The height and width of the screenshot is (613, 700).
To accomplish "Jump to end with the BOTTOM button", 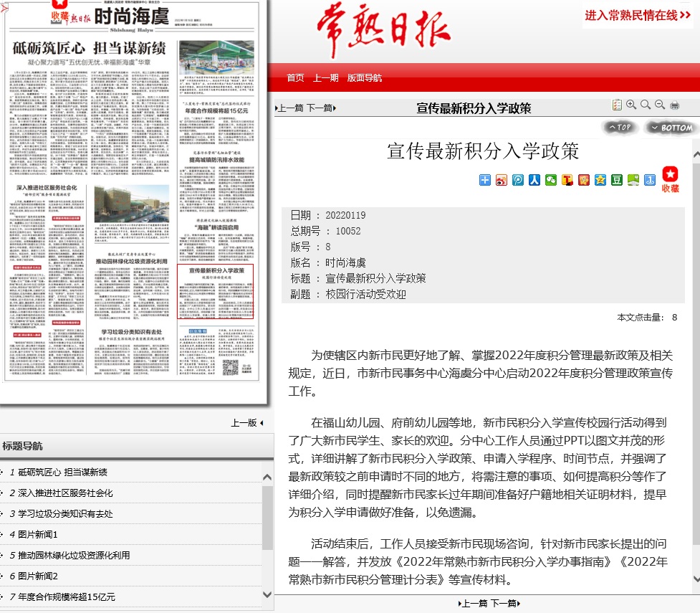I will click(672, 128).
